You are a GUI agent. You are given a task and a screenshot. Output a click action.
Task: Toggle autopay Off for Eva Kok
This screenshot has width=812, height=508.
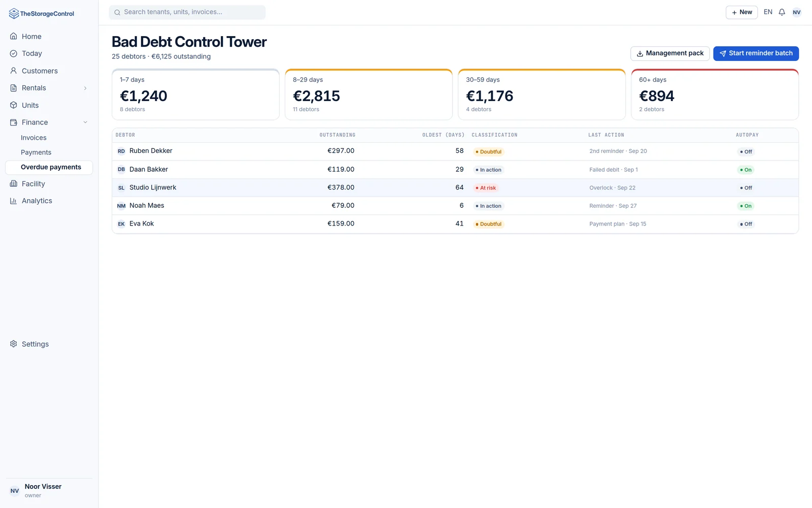[746, 224]
